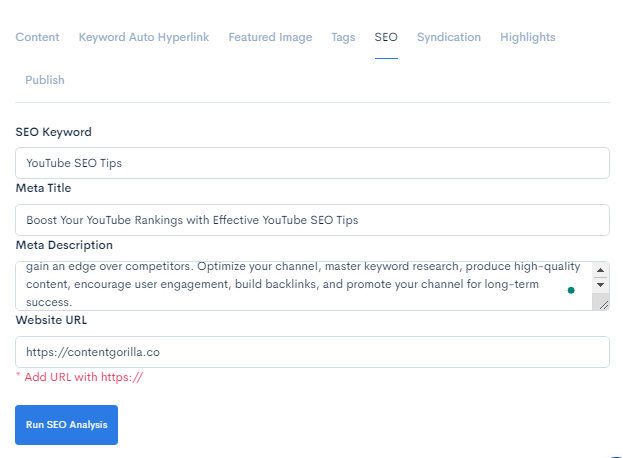Open the Publish tab

click(x=45, y=80)
